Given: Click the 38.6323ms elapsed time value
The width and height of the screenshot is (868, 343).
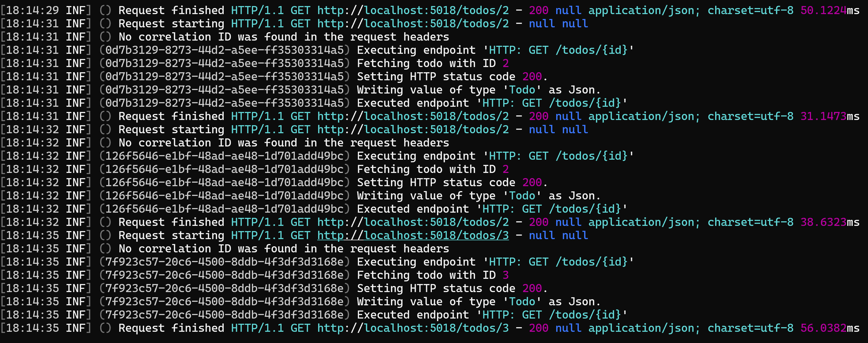Looking at the screenshot, I should [x=824, y=222].
